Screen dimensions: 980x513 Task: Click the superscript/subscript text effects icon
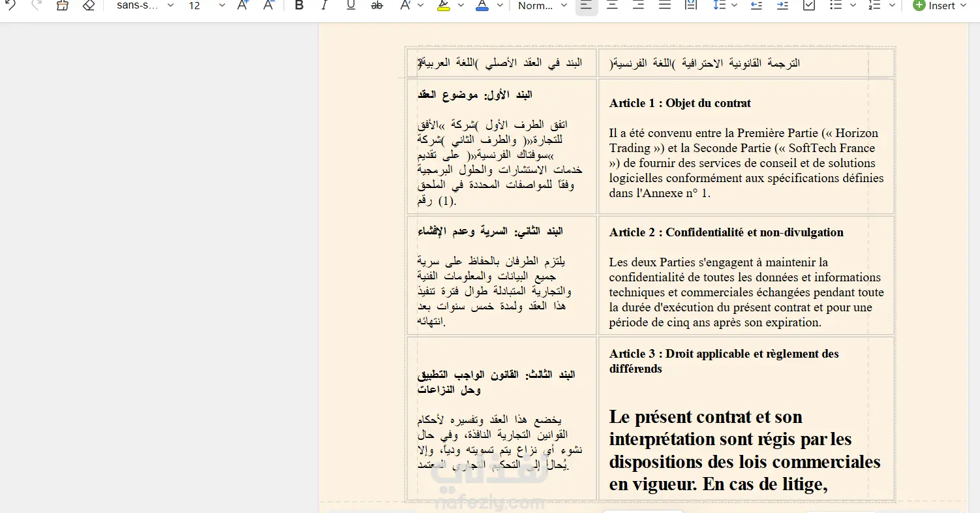[405, 5]
